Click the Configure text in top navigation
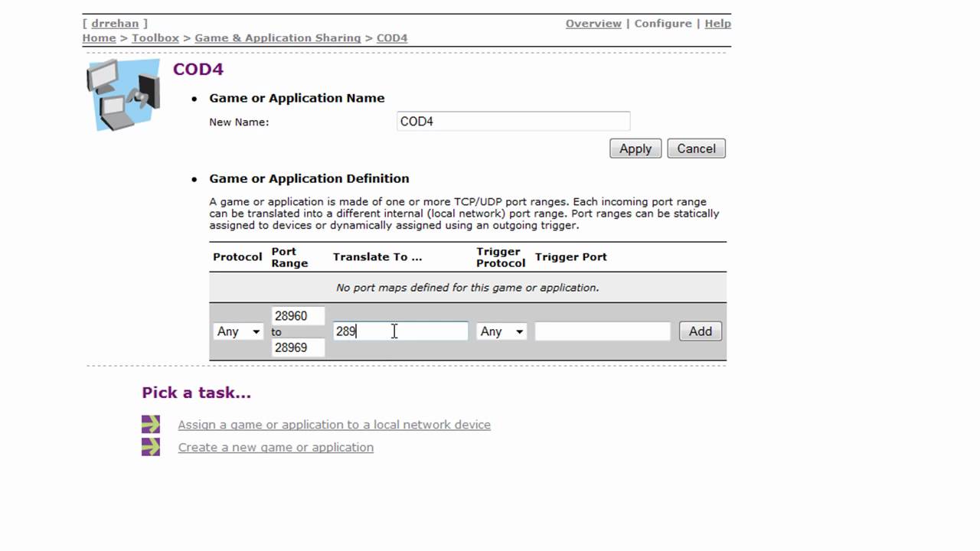Viewport: 980px width, 551px height. pos(663,24)
